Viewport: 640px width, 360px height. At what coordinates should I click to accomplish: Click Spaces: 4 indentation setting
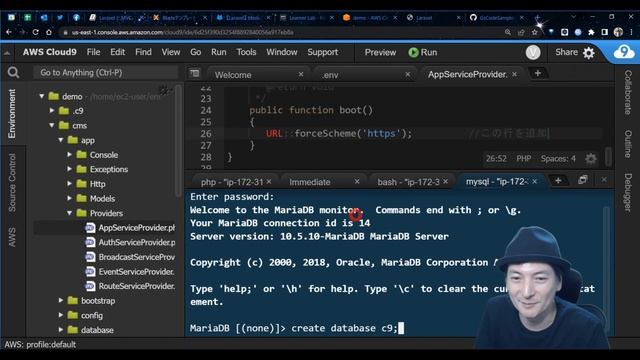pos(558,158)
